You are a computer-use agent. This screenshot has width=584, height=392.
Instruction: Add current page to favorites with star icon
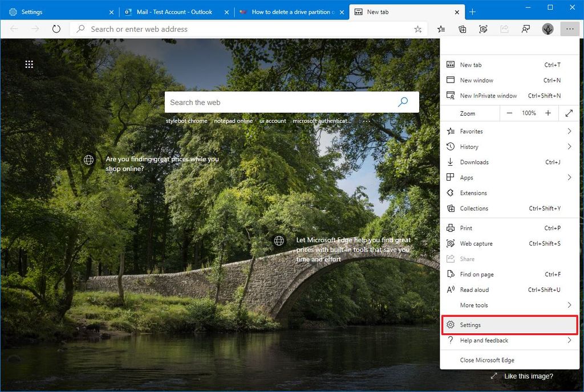(417, 28)
